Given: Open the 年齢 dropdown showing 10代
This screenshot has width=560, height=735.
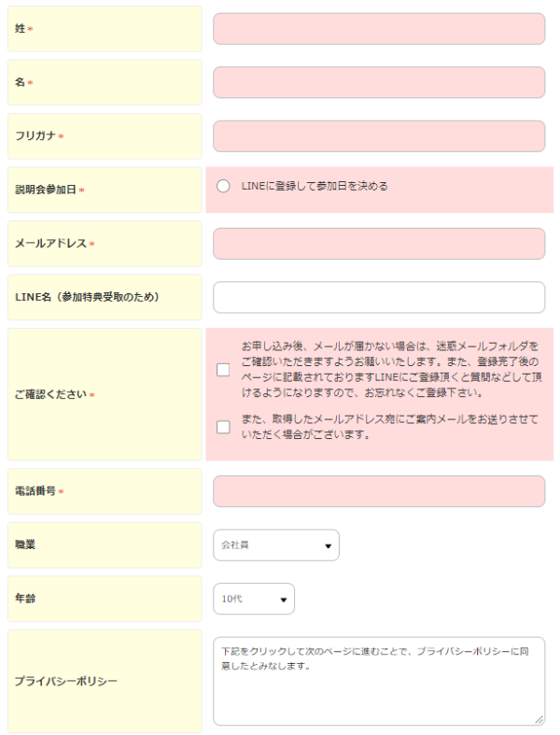Looking at the screenshot, I should [254, 599].
